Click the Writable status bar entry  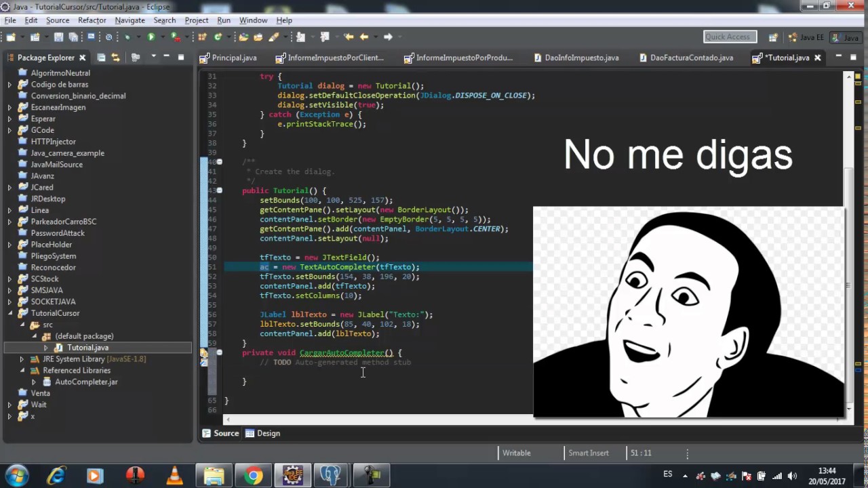[517, 453]
